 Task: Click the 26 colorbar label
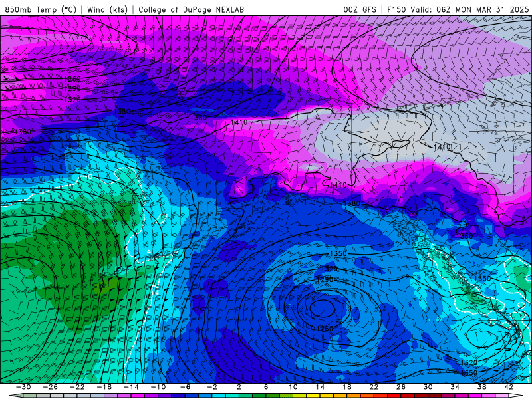point(401,387)
